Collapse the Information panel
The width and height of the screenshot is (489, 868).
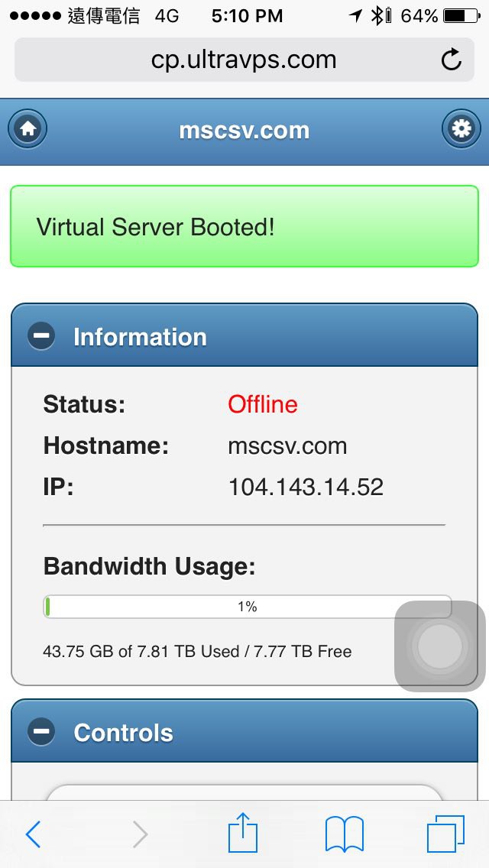(x=140, y=337)
